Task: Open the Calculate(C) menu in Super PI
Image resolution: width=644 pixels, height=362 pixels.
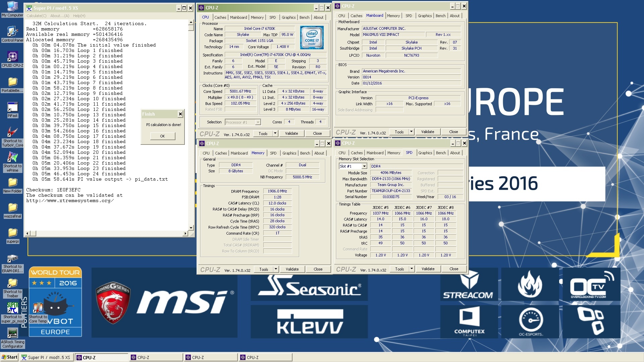Action: pyautogui.click(x=36, y=16)
